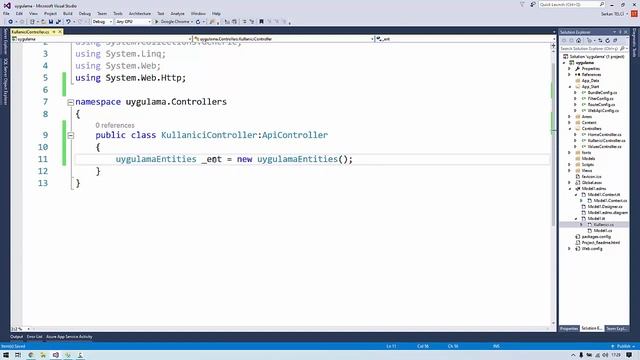The height and width of the screenshot is (360, 640).
Task: Select Web.config in Solution Explorer
Action: point(591,249)
